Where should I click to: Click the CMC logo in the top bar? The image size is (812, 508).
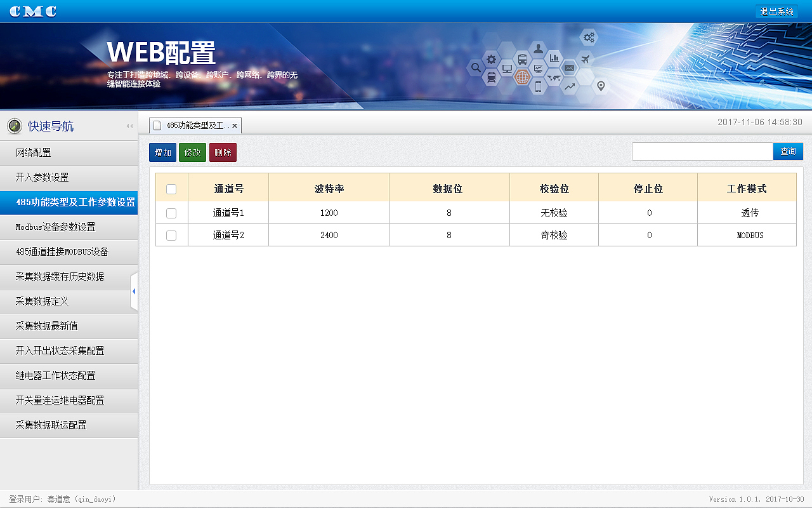click(32, 10)
